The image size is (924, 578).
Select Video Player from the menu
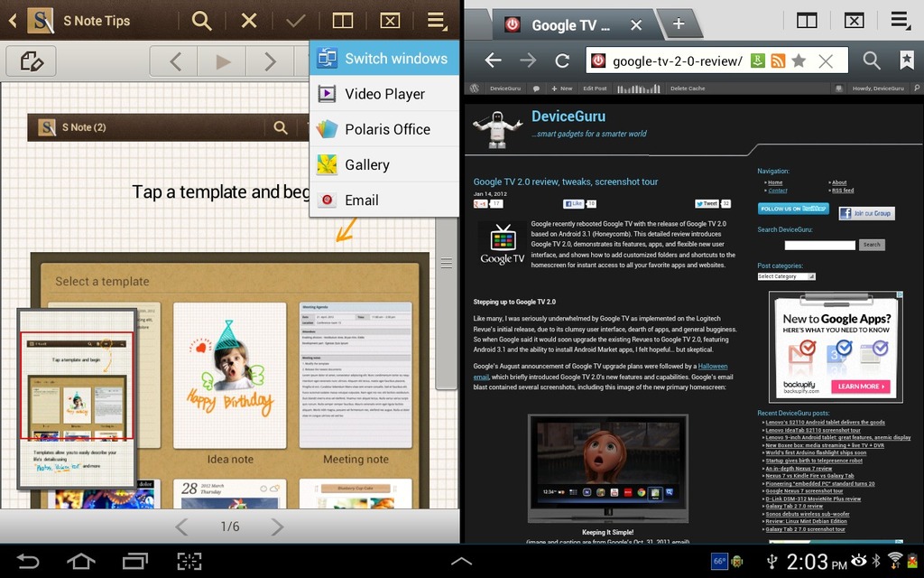384,94
